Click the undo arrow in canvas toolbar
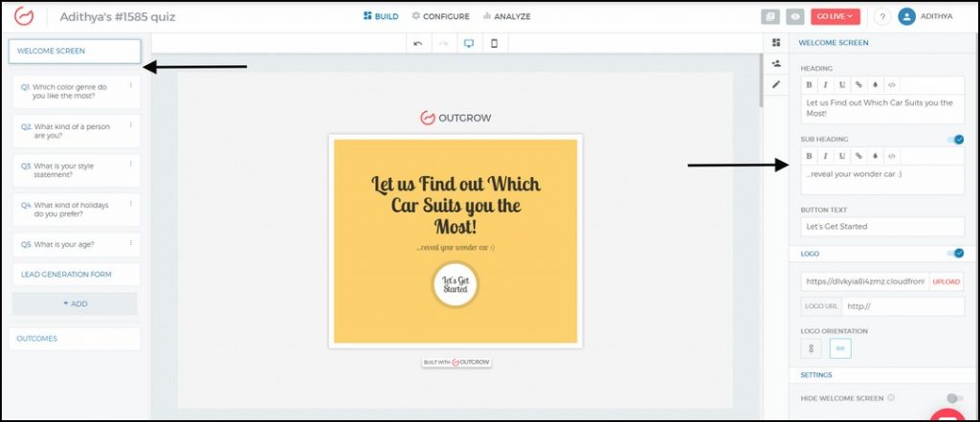 [x=417, y=44]
